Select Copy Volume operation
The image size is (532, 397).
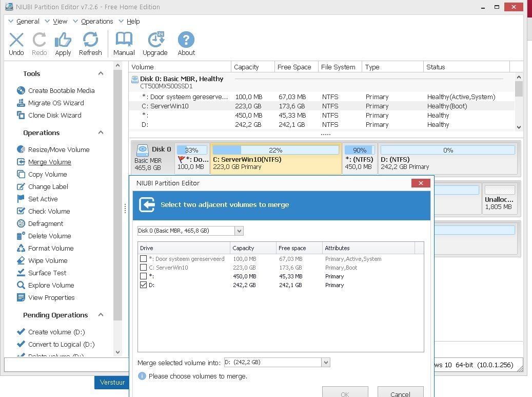coord(48,175)
